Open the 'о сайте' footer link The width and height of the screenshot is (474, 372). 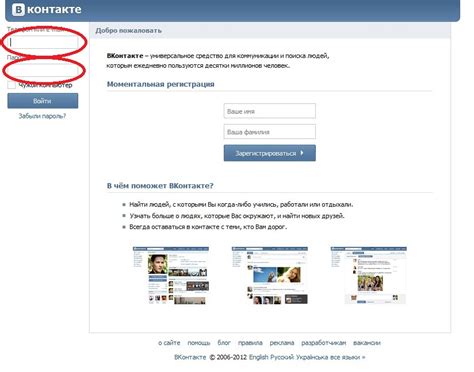tap(169, 343)
